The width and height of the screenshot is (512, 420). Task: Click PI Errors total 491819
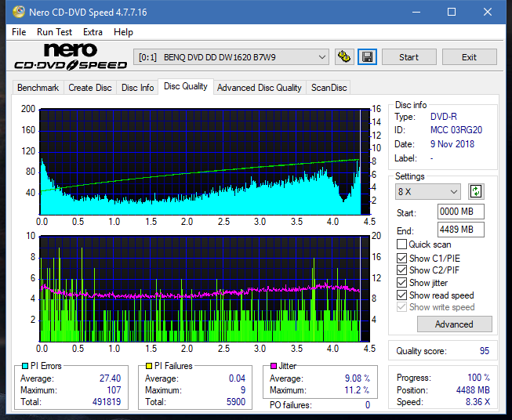107,402
